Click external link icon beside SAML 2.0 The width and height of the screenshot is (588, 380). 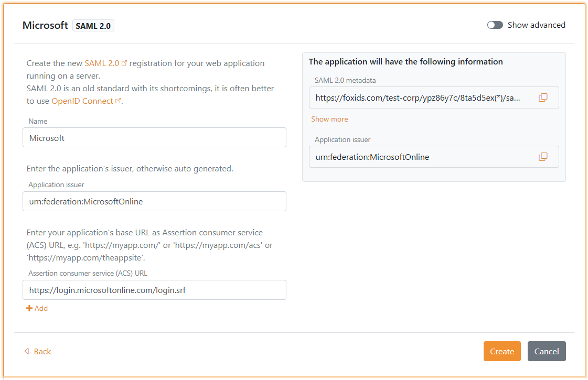click(x=124, y=63)
